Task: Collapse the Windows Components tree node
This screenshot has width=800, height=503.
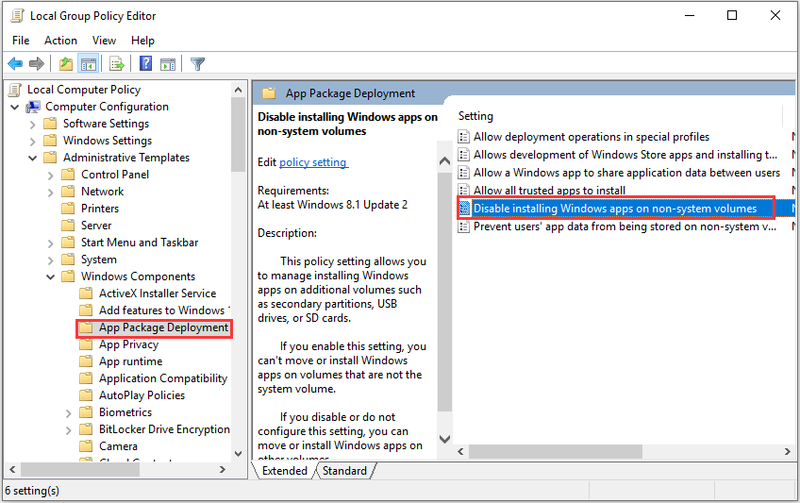Action: click(x=51, y=277)
